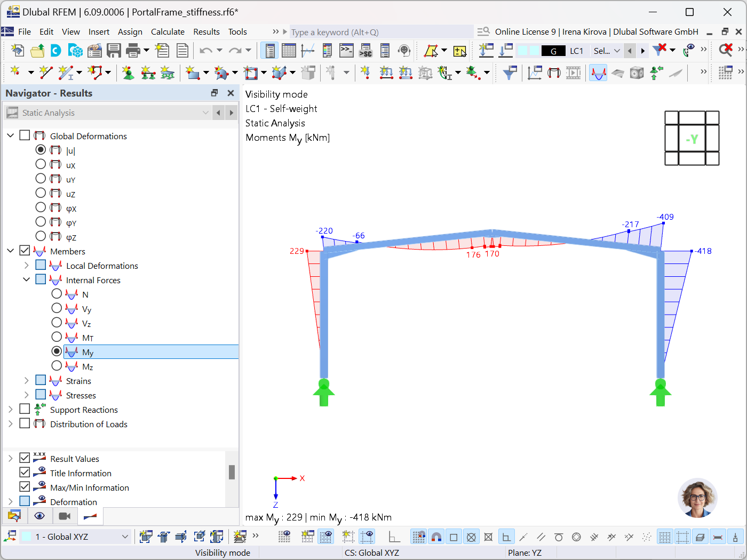
Task: Enable the Members results checkbox
Action: 23,250
